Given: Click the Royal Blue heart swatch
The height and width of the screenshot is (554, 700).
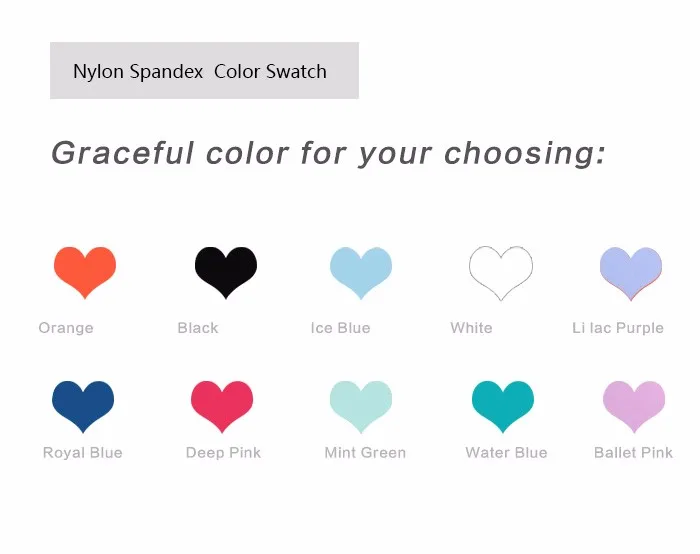Looking at the screenshot, I should 83,404.
